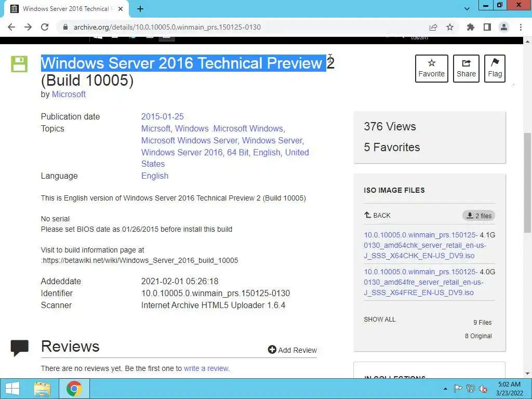The image size is (532, 399).
Task: Click the address bar URL
Action: (167, 27)
